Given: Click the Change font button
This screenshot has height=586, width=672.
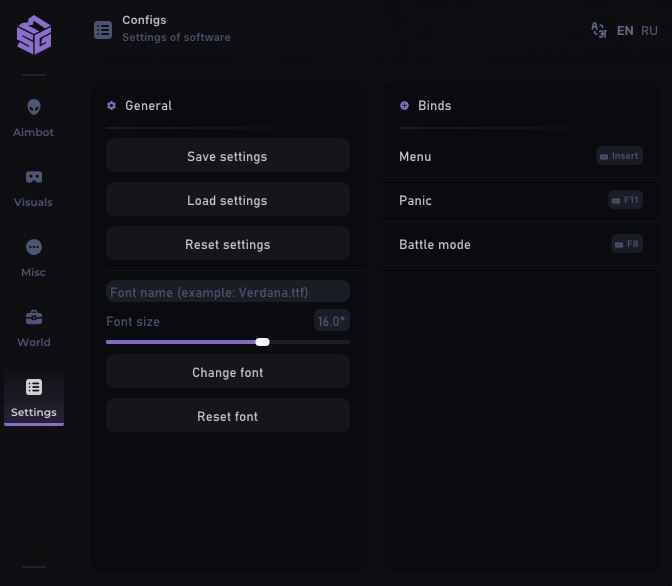Looking at the screenshot, I should coord(228,372).
